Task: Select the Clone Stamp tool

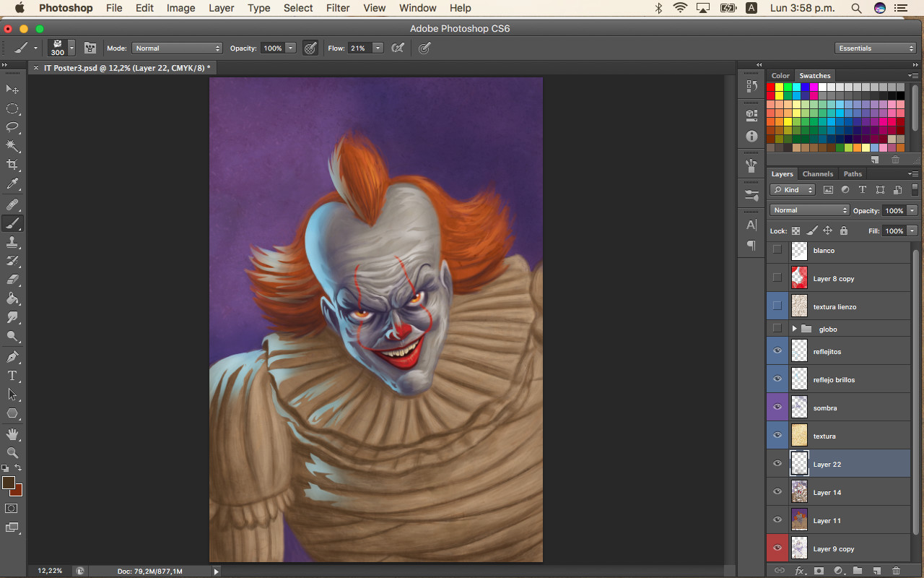Action: [12, 242]
